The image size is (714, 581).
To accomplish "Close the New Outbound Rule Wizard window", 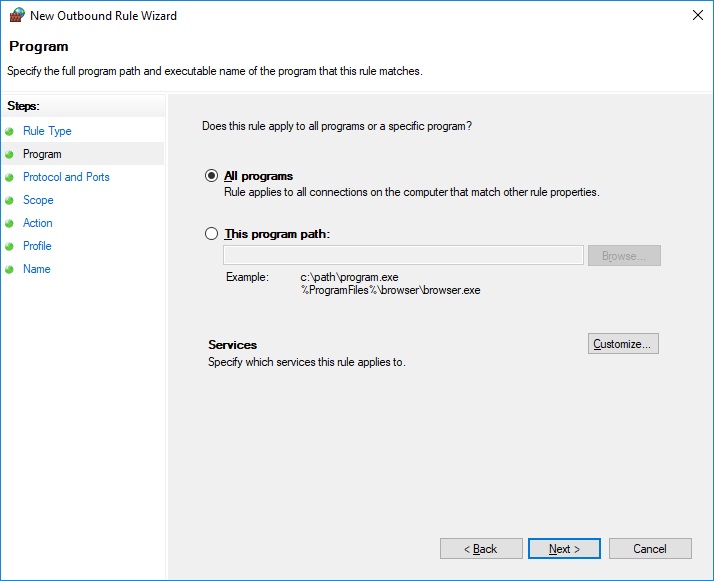I will coord(698,15).
